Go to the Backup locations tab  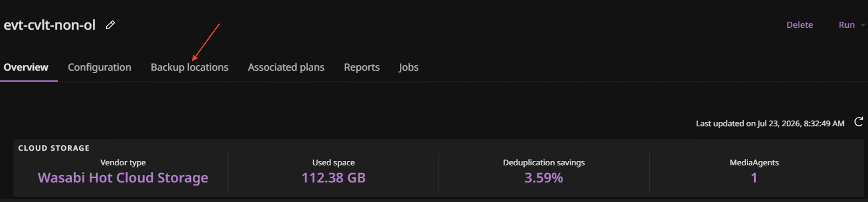[x=189, y=67]
